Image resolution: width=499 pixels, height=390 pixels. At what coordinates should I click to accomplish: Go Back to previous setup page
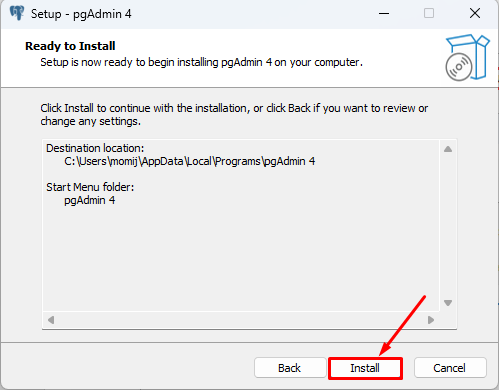(x=290, y=368)
